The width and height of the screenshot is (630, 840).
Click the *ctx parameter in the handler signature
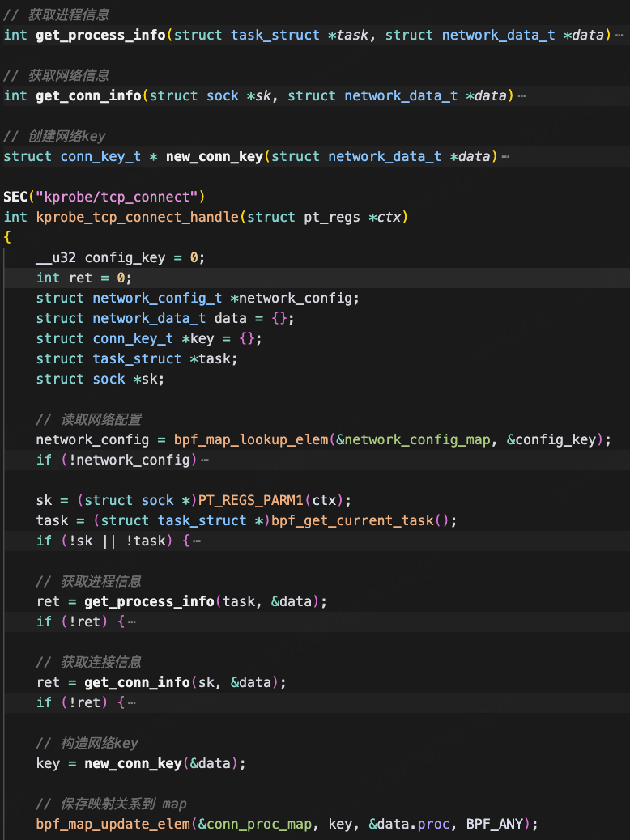(x=385, y=218)
